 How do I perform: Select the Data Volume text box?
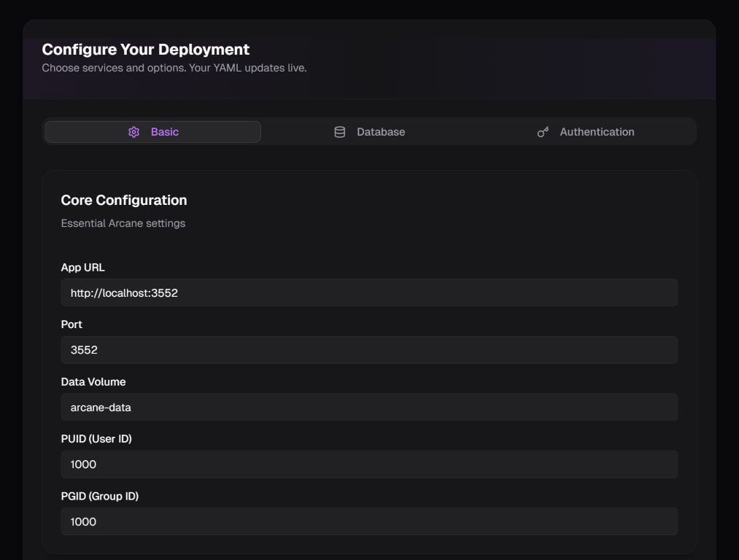point(369,407)
